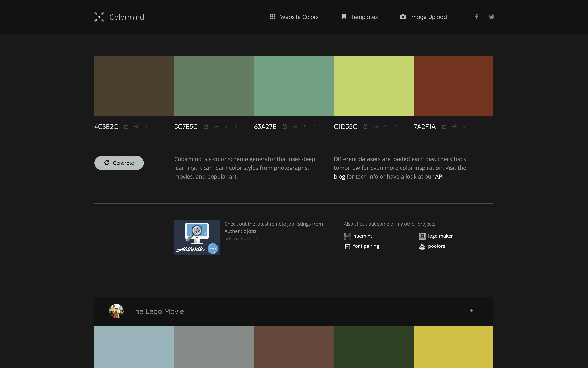Viewport: 588px width, 368px height.
Task: Select The Lego Movie title
Action: (x=157, y=311)
